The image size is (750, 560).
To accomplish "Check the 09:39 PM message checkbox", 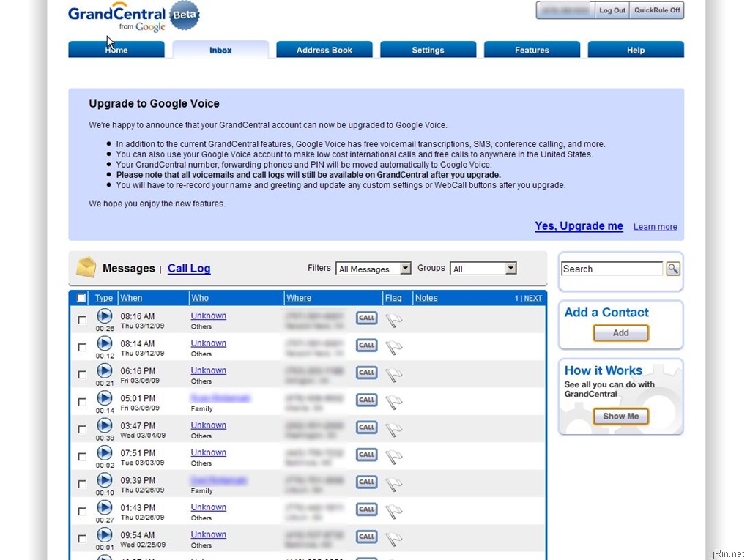I will click(x=82, y=483).
